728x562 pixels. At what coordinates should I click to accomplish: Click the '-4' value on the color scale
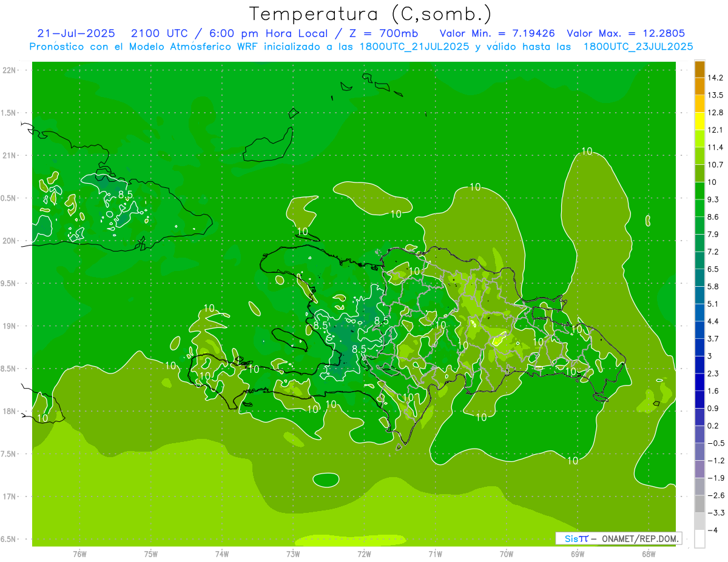click(713, 530)
